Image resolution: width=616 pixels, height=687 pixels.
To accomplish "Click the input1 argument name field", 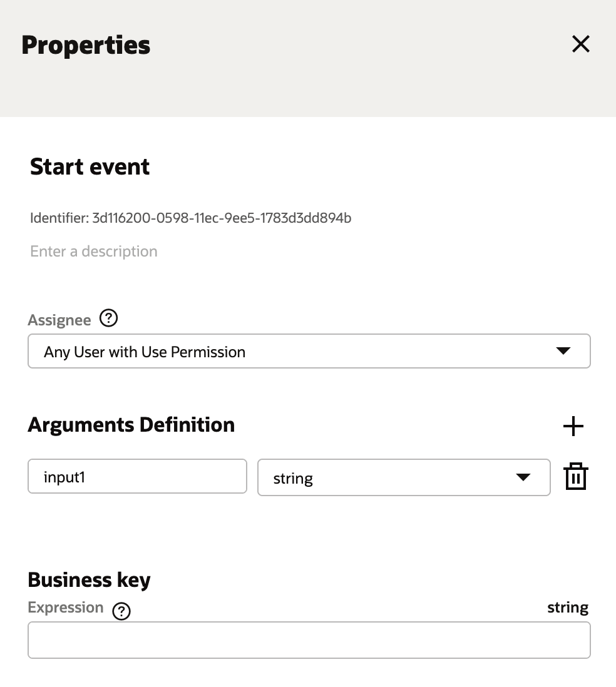I will click(137, 476).
